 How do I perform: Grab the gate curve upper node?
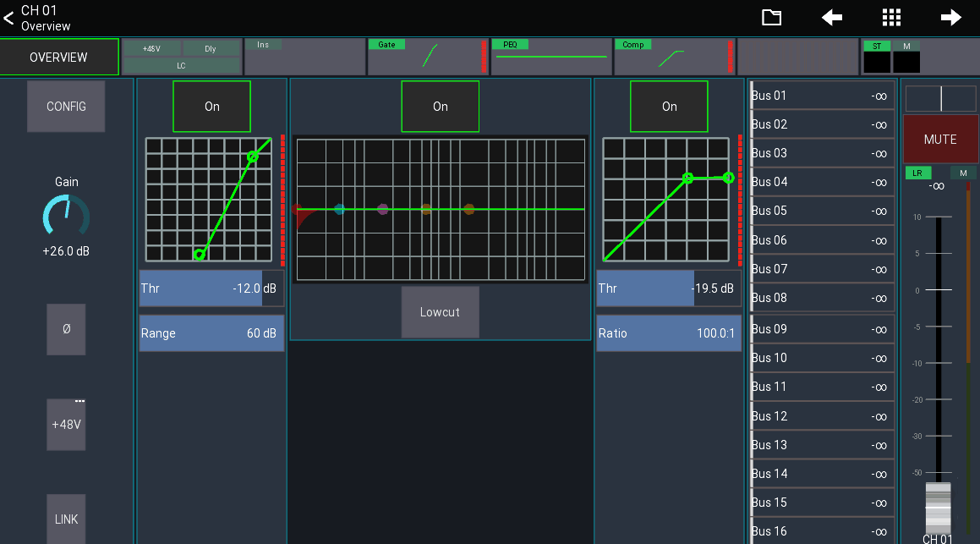253,157
